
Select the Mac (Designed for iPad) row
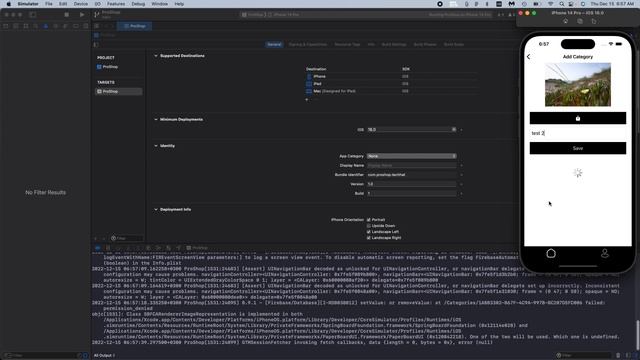pyautogui.click(x=392, y=91)
